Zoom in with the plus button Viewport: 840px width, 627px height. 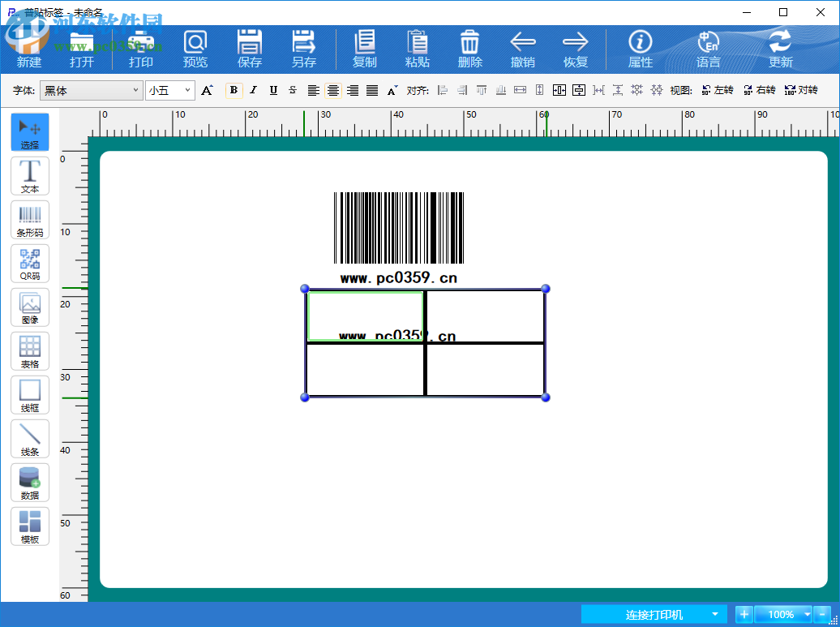tap(744, 614)
